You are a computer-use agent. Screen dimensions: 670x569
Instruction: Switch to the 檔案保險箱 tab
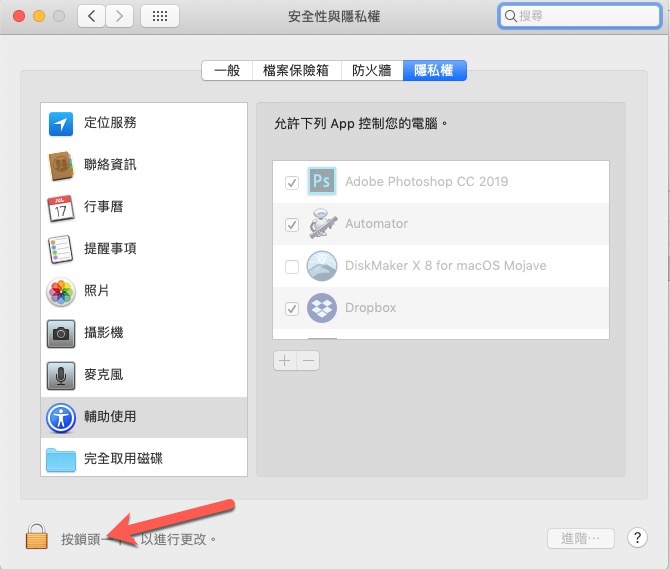click(297, 70)
